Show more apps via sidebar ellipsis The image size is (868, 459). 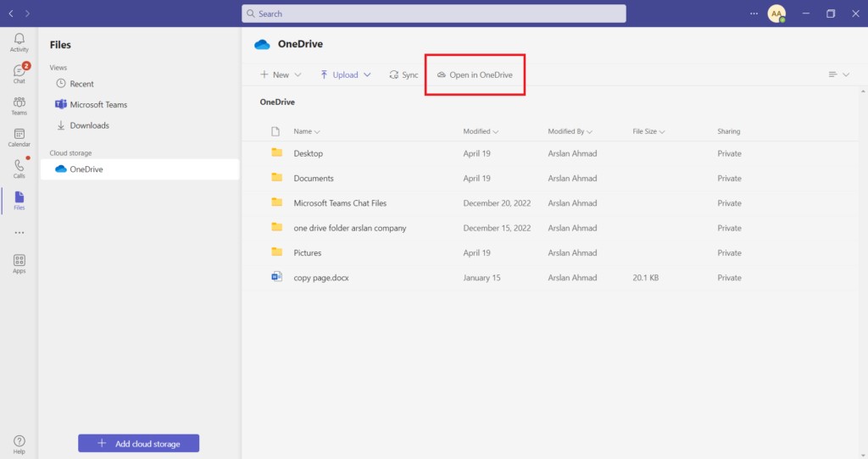[x=19, y=233]
